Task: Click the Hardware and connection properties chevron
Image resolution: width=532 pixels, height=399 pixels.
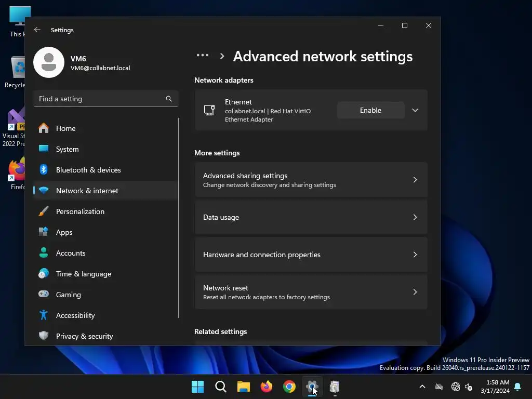Action: pos(415,255)
